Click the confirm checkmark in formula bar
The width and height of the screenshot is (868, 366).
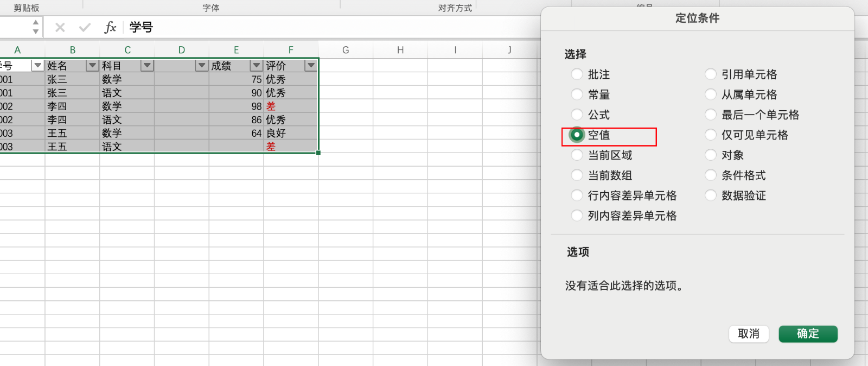click(x=85, y=27)
